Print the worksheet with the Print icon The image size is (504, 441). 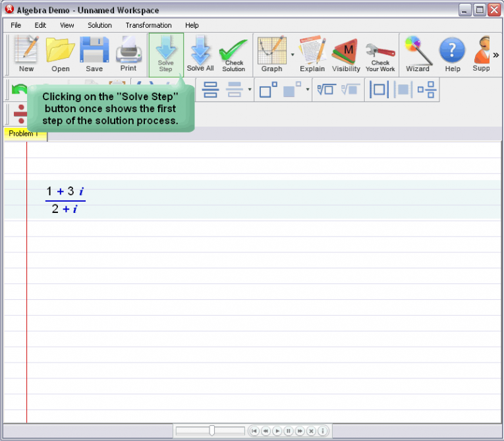coord(128,54)
